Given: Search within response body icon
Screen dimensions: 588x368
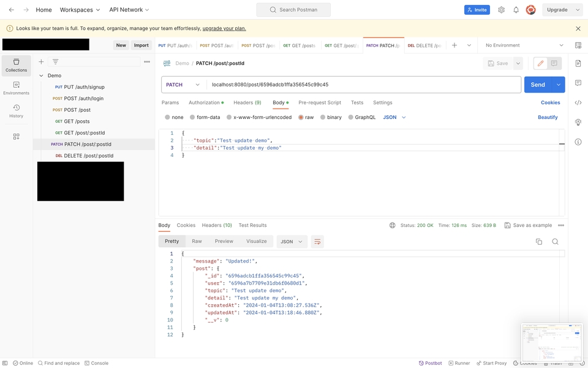Looking at the screenshot, I should (x=556, y=242).
